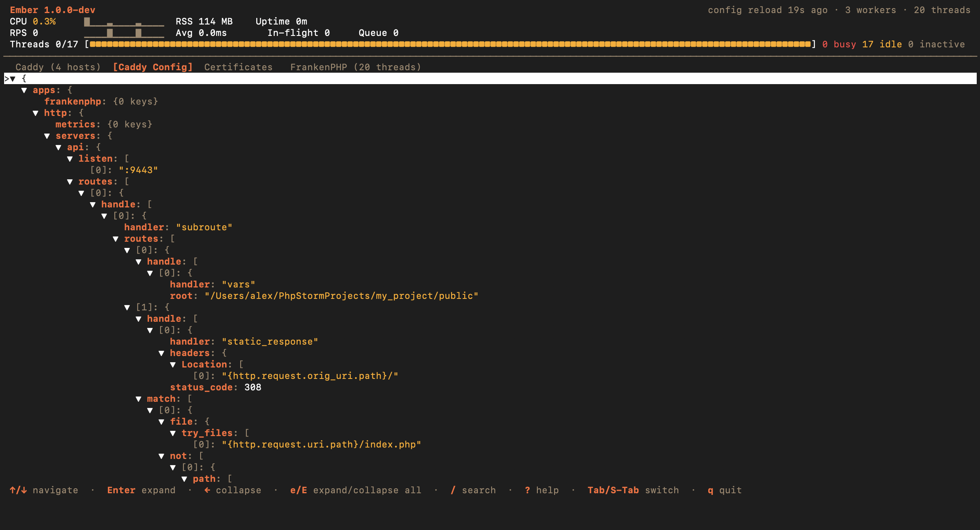Collapse the headers node triangle
Image resolution: width=980 pixels, height=530 pixels.
coord(161,353)
